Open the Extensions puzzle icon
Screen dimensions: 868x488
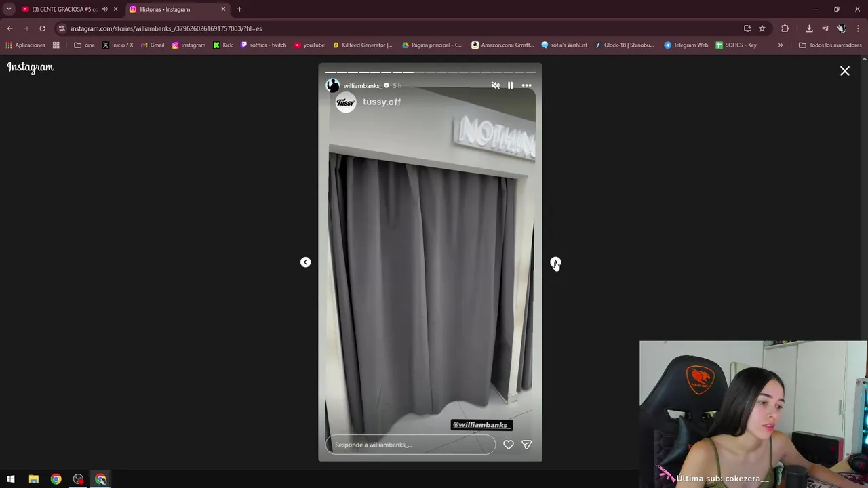(x=785, y=28)
